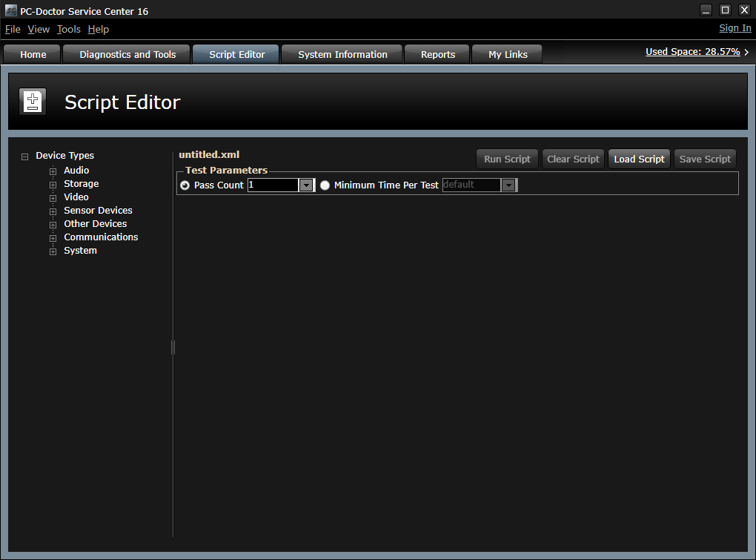The width and height of the screenshot is (756, 560).
Task: Select the System tree item
Action: (80, 251)
